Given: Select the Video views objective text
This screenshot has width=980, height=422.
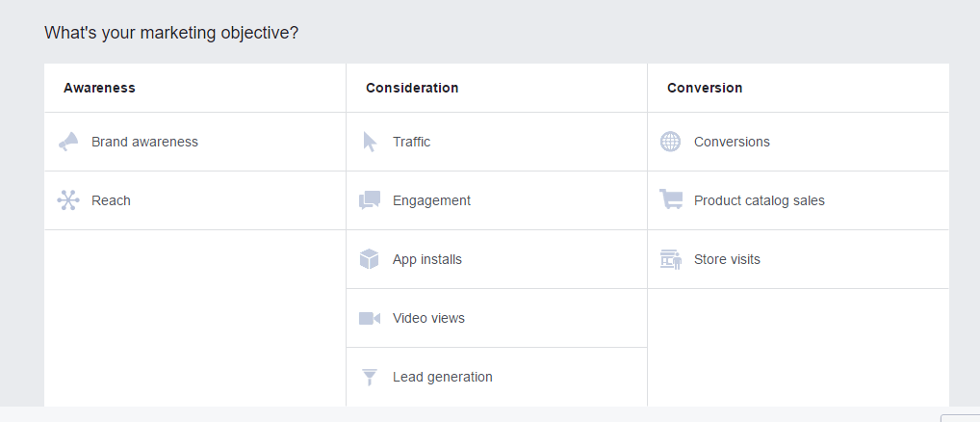Looking at the screenshot, I should click(x=428, y=318).
